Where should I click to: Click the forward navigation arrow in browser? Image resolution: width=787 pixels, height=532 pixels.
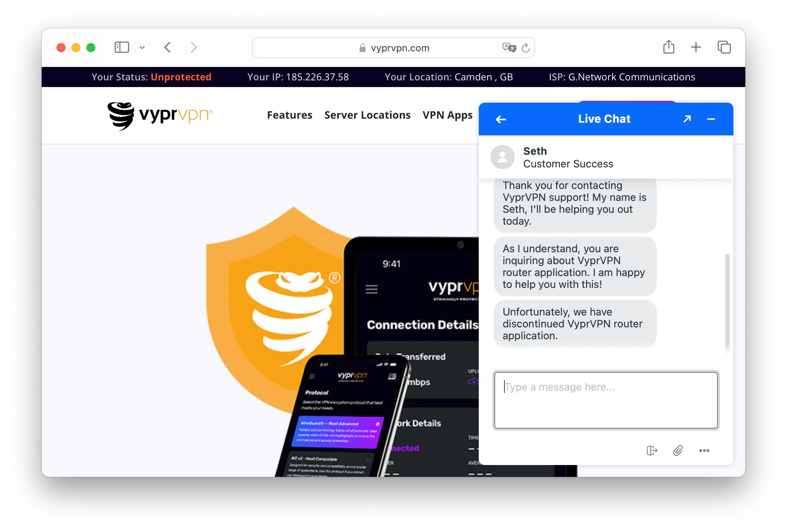[193, 47]
